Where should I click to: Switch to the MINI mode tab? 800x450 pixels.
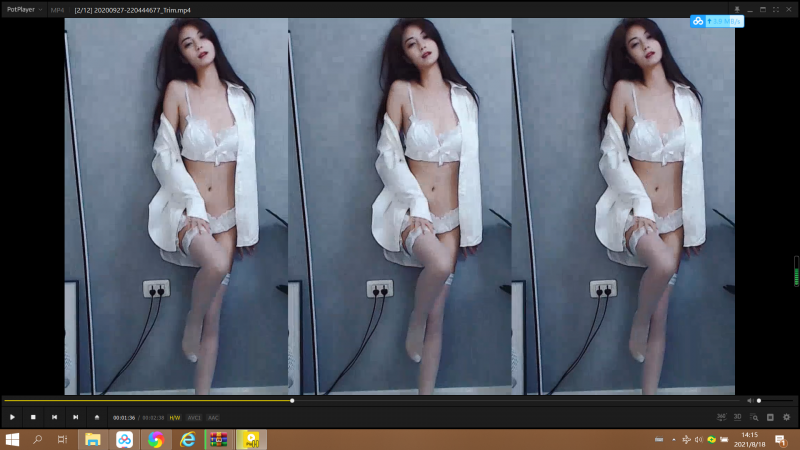pyautogui.click(x=57, y=9)
